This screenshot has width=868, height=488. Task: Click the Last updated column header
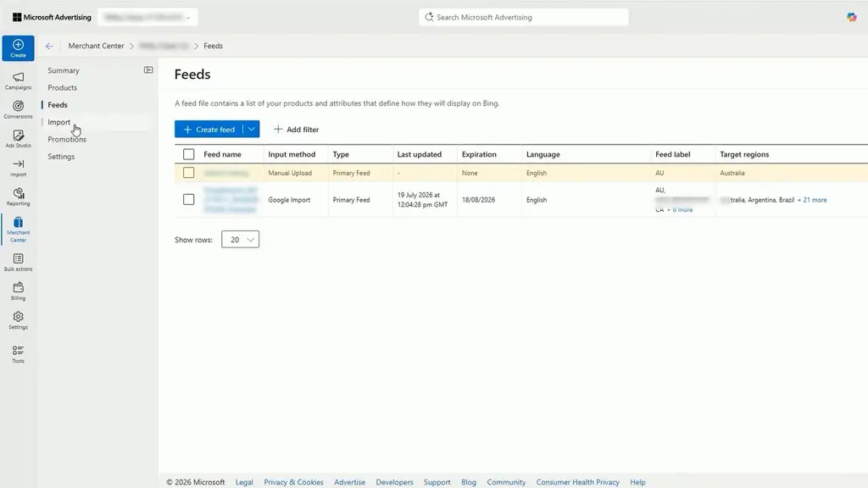click(x=419, y=154)
